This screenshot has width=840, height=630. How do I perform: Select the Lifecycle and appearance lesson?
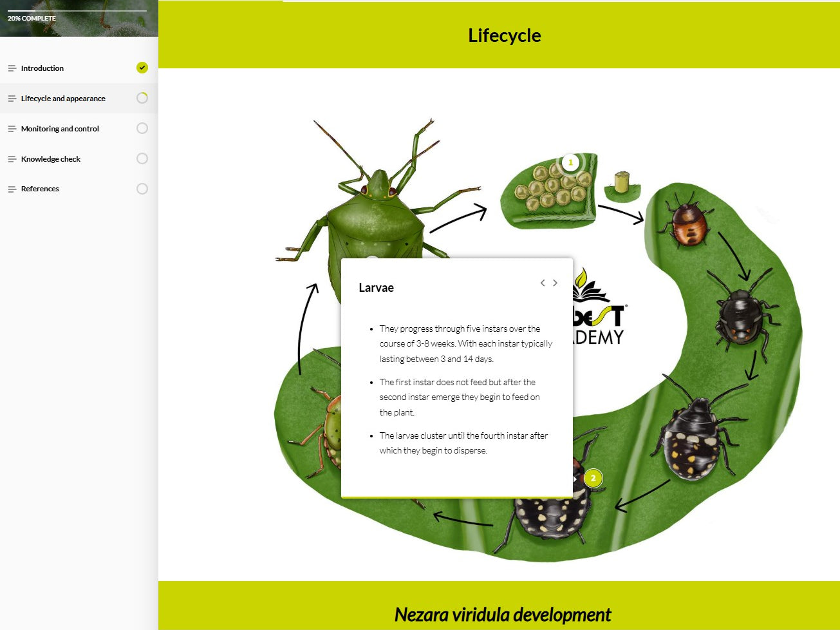pyautogui.click(x=63, y=99)
